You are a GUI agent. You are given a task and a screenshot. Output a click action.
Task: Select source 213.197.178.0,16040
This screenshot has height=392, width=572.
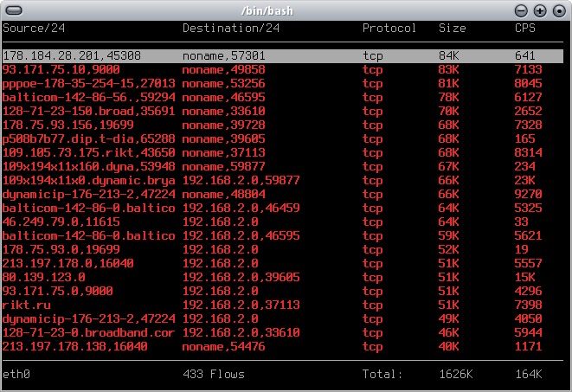pos(67,264)
